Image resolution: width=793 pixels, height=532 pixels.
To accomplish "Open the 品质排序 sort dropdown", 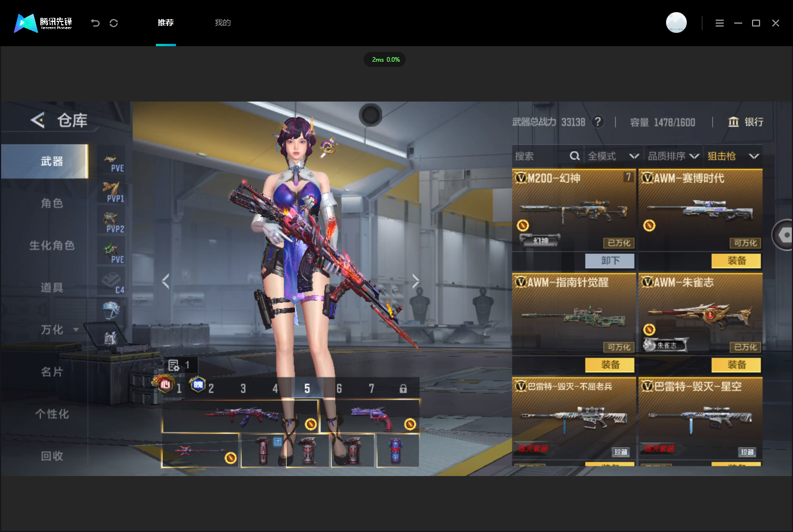I will point(674,156).
